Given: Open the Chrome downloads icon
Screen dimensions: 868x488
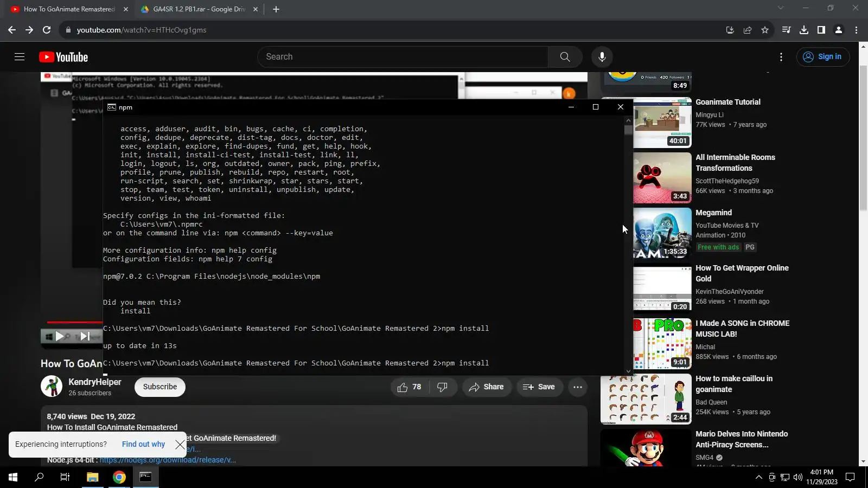Looking at the screenshot, I should pos(804,30).
